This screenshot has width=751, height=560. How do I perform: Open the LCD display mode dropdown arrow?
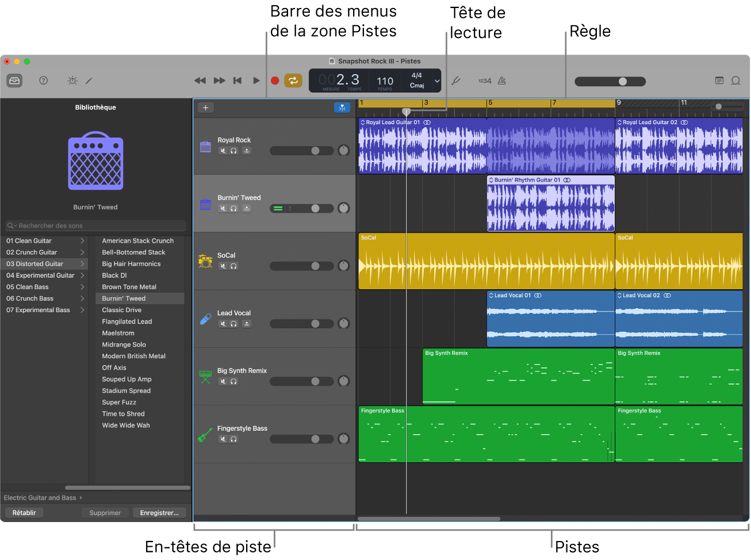[x=437, y=81]
